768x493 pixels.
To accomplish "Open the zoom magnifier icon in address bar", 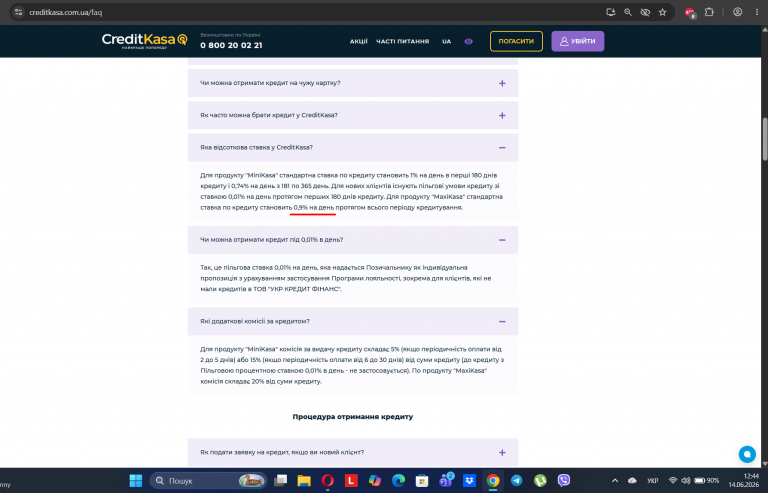I will pyautogui.click(x=627, y=12).
